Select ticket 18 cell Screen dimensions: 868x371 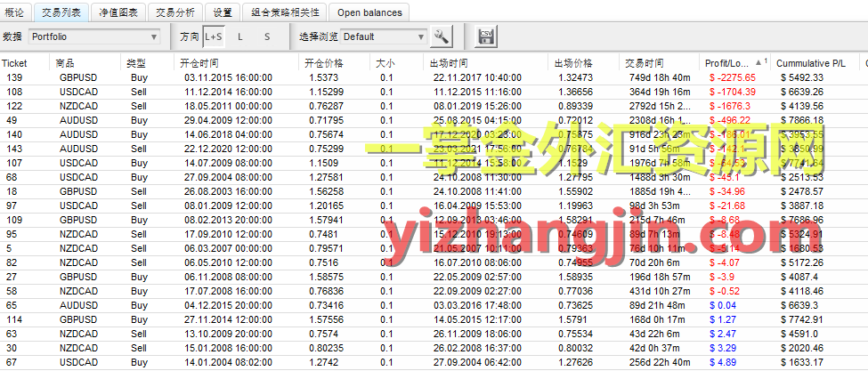[x=12, y=191]
